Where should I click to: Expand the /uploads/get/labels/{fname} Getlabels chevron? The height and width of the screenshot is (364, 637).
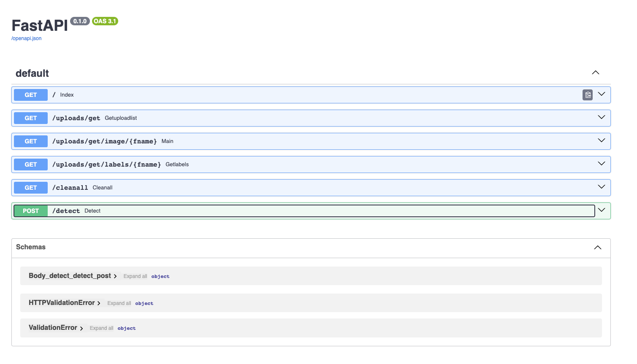[602, 164]
